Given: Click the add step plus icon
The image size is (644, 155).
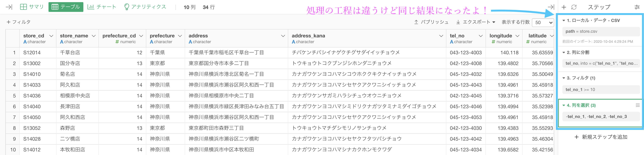Looking at the screenshot, I should coord(564,7).
